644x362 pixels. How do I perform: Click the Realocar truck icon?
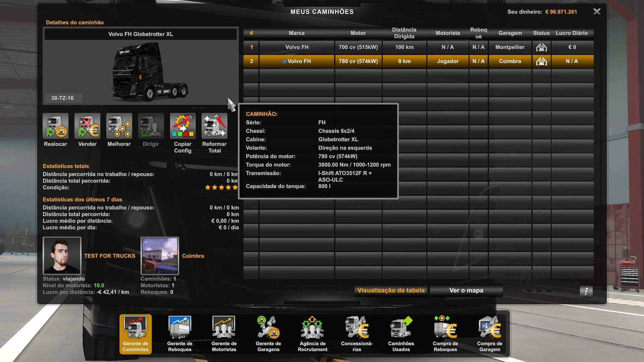point(55,126)
